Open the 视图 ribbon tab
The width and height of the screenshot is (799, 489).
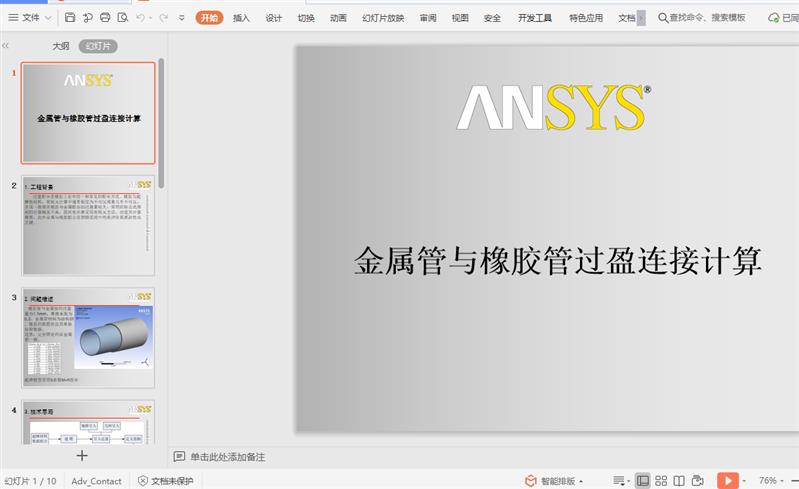[x=460, y=18]
